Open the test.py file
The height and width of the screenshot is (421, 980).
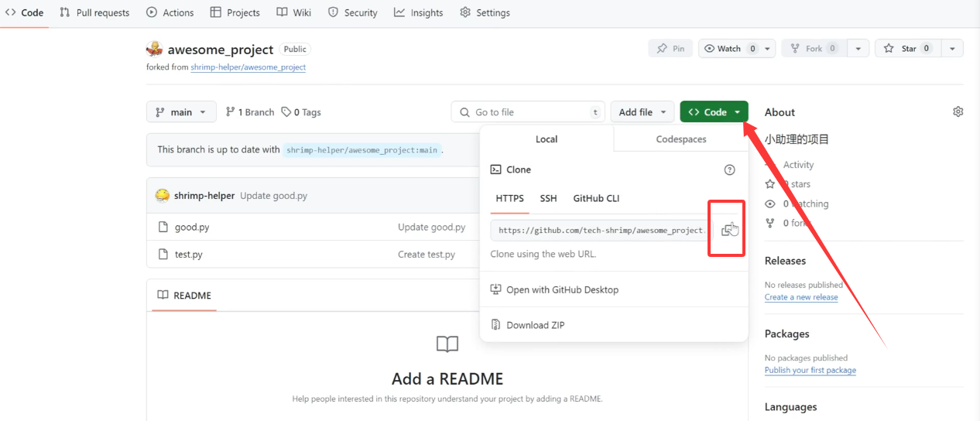188,255
